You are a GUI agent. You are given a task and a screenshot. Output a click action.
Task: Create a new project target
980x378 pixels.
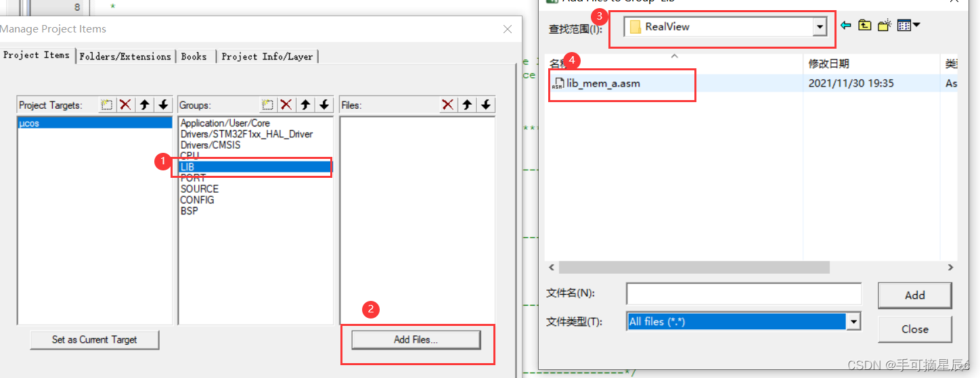(x=106, y=105)
